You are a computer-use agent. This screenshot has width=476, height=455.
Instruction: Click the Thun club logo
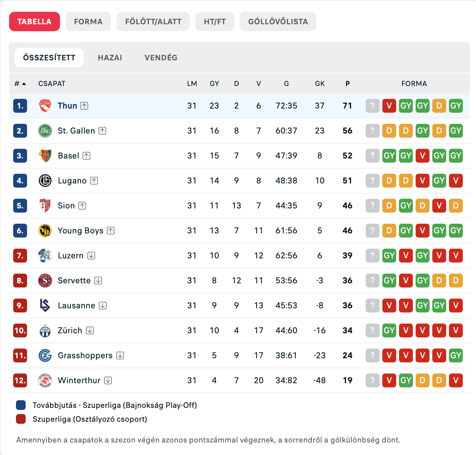tap(45, 106)
